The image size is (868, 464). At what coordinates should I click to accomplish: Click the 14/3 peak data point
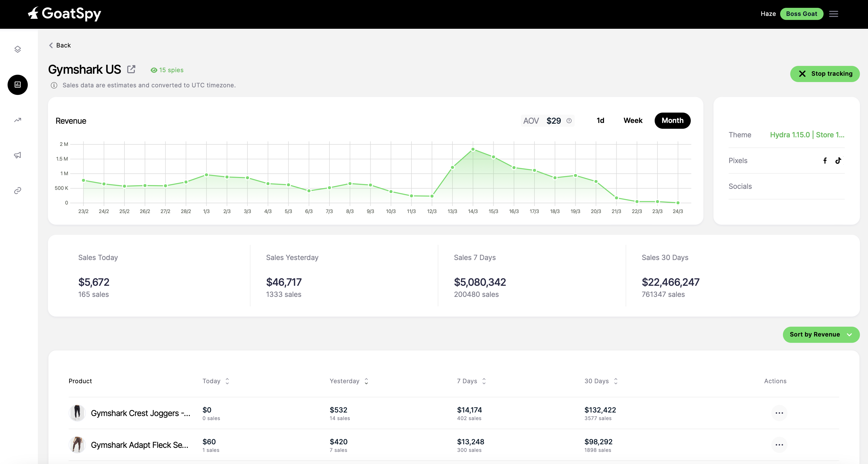(473, 149)
